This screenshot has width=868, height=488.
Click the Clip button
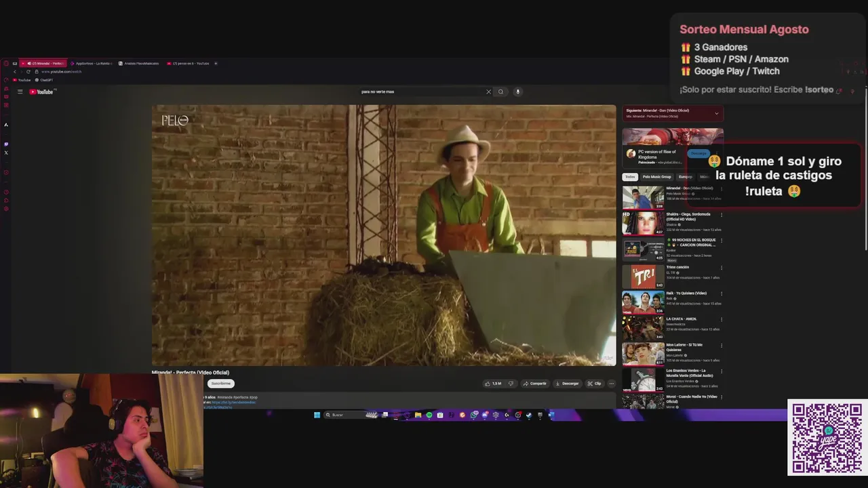pos(594,384)
